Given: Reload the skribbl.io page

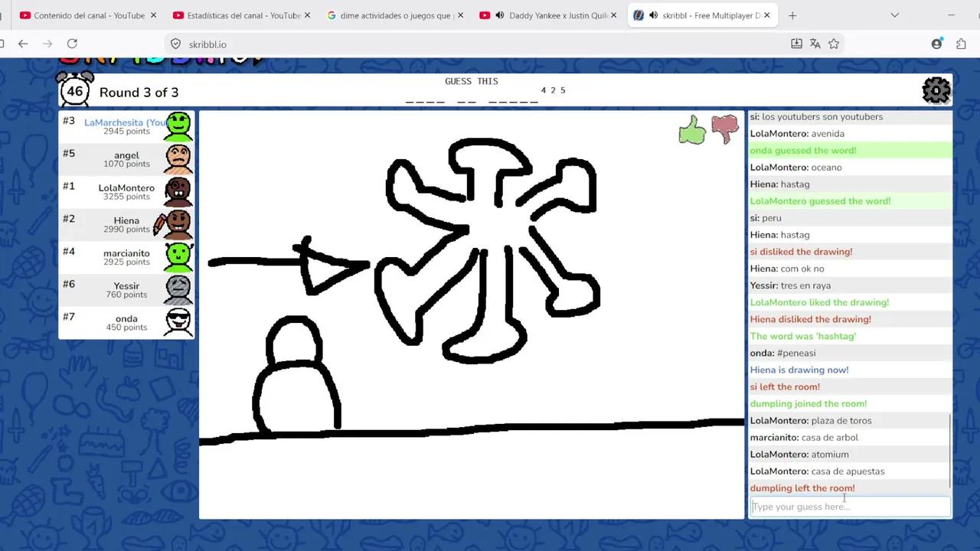Looking at the screenshot, I should (72, 44).
